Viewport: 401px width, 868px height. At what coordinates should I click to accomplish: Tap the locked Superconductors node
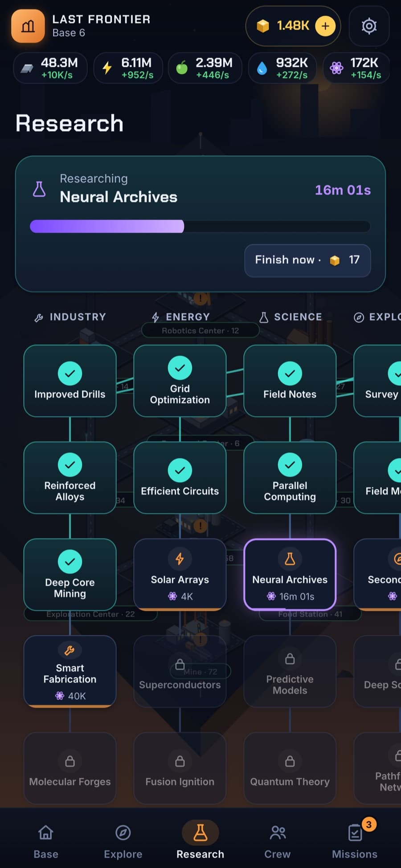point(180,671)
